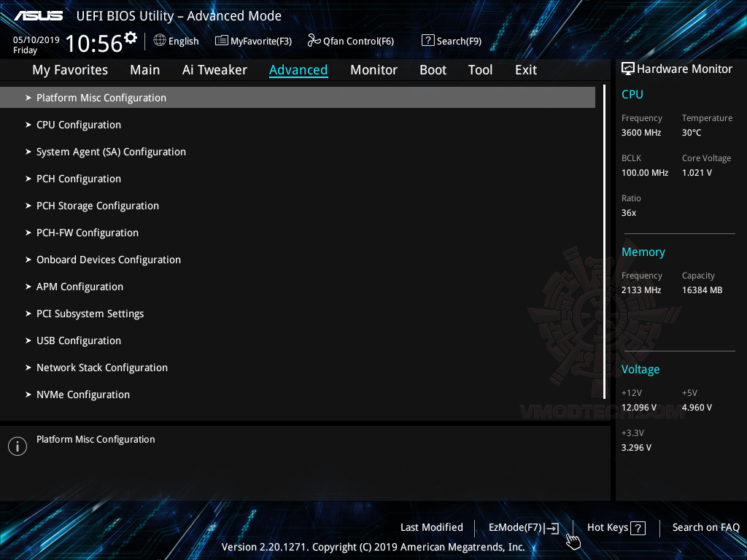Select the Advanced tab

(x=298, y=70)
